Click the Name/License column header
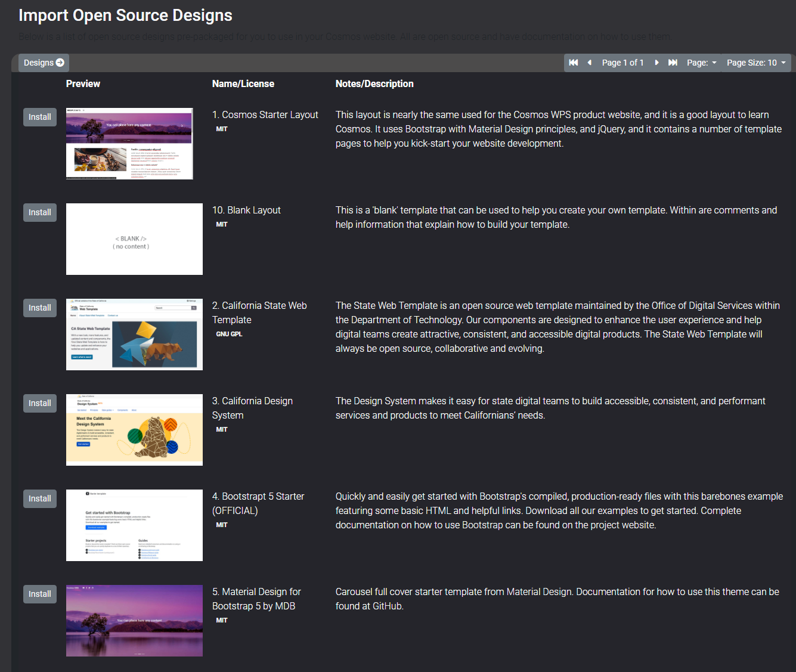This screenshot has height=672, width=796. point(243,83)
